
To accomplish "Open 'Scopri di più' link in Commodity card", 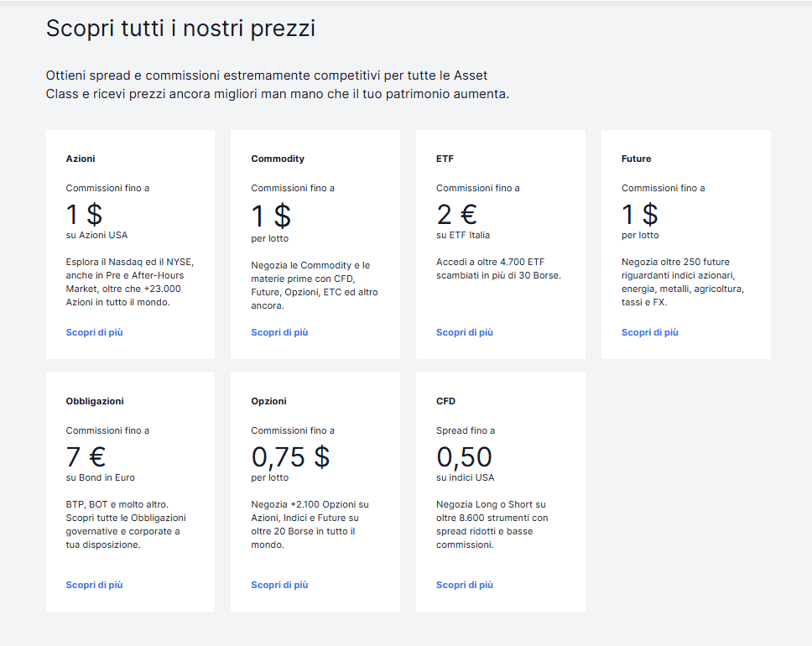I will [x=279, y=332].
